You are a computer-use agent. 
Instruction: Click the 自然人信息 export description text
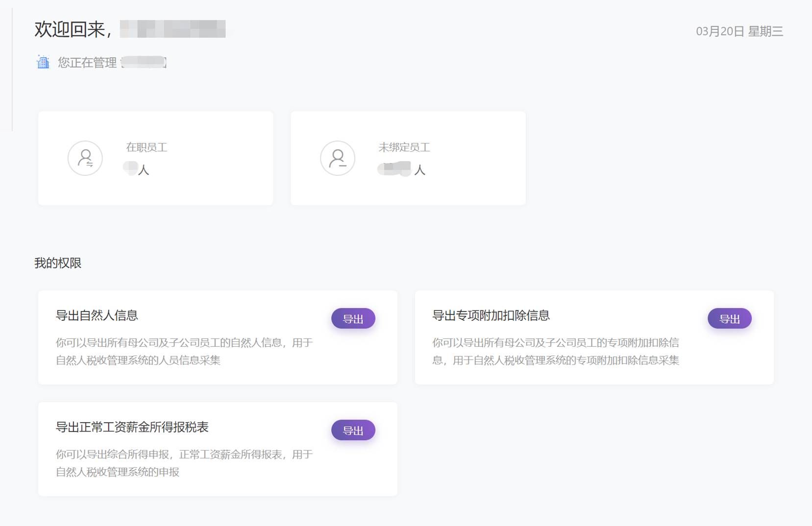point(184,351)
